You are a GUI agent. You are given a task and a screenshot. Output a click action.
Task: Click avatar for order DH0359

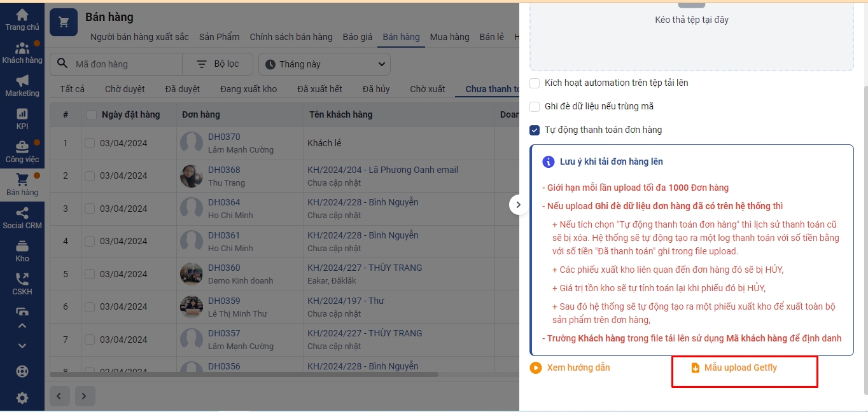point(192,307)
